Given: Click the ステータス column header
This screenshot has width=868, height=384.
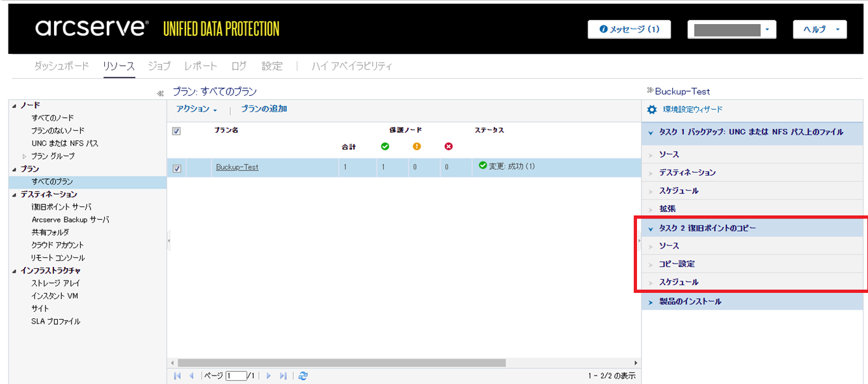Looking at the screenshot, I should coord(489,130).
